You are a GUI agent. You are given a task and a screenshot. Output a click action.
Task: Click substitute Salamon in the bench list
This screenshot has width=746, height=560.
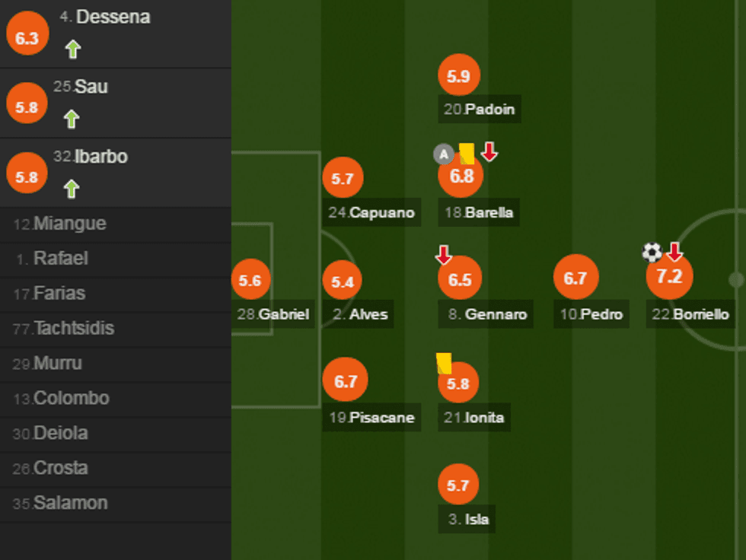point(70,503)
